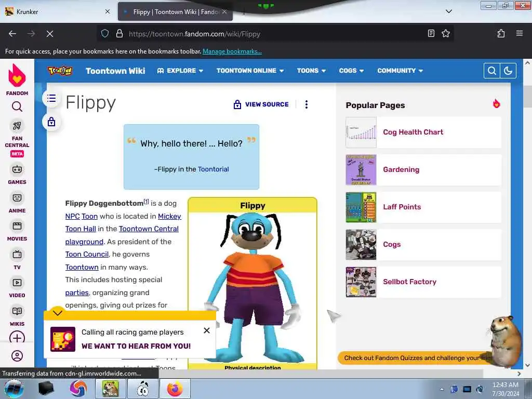Toggle dark mode moon icon
The width and height of the screenshot is (532, 399).
point(508,71)
